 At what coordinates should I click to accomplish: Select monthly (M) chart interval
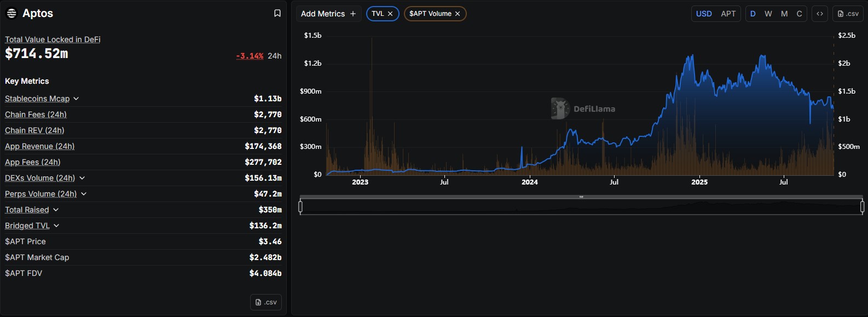tap(784, 14)
